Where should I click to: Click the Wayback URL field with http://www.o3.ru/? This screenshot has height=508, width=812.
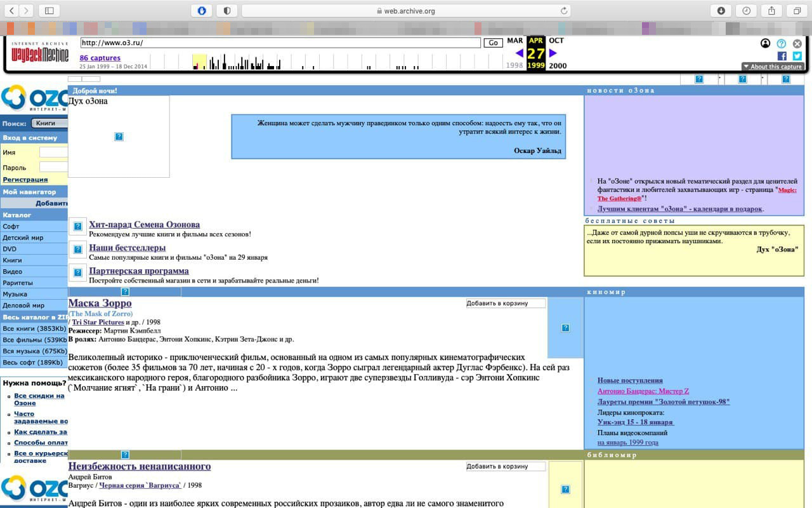(280, 43)
